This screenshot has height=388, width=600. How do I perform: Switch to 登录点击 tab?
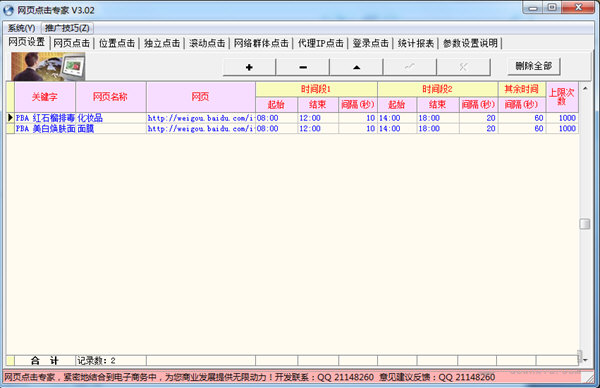370,43
